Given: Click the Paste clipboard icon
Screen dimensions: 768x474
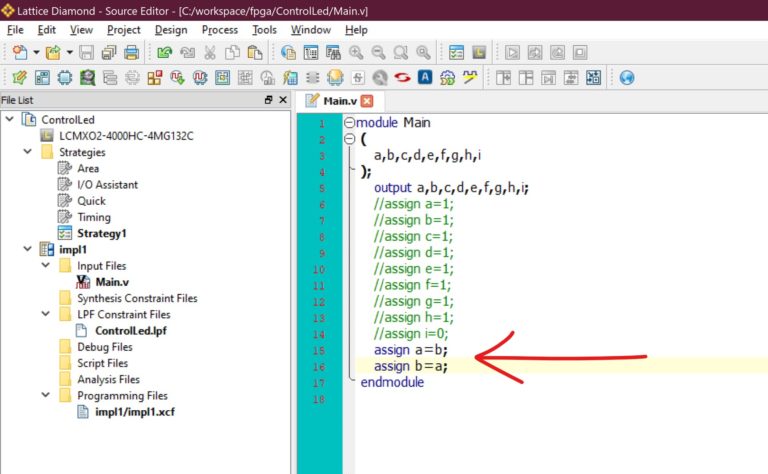Looking at the screenshot, I should (255, 52).
